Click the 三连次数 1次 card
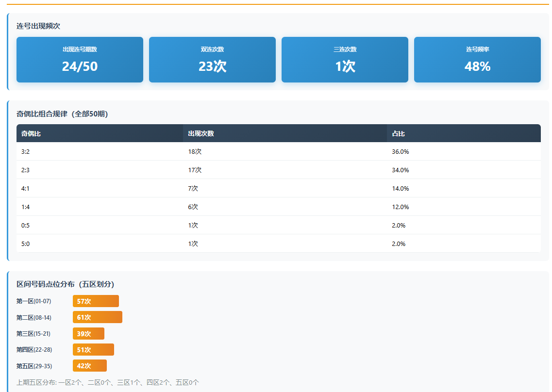 345,60
